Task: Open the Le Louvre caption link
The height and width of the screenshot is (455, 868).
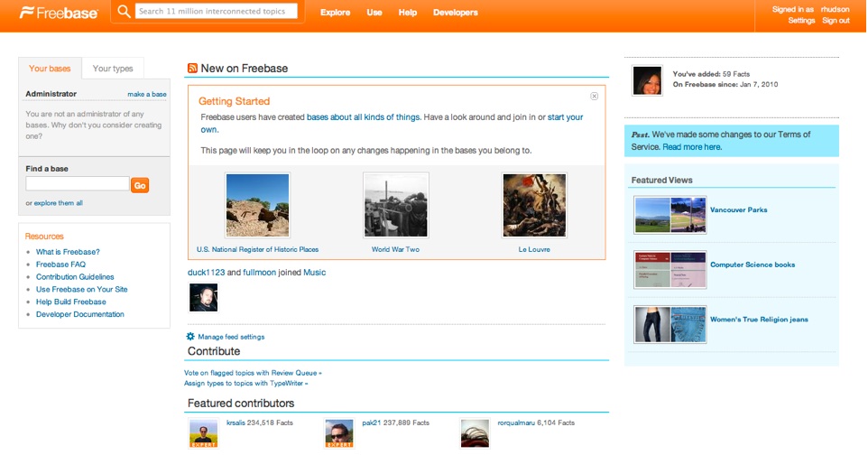Action: click(x=534, y=249)
